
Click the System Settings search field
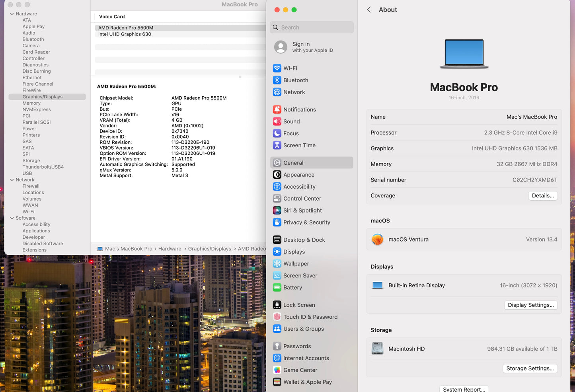point(312,27)
